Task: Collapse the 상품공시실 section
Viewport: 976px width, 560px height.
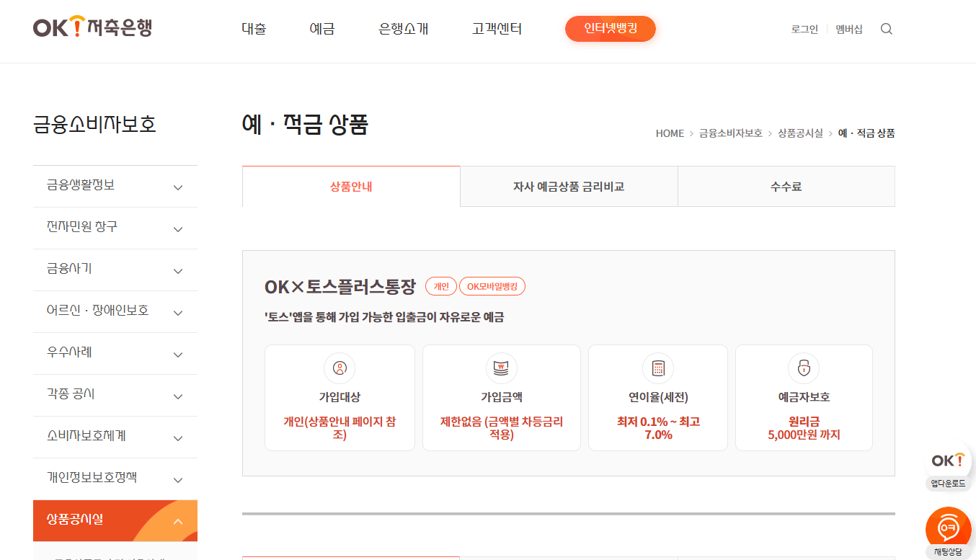Action: [177, 520]
